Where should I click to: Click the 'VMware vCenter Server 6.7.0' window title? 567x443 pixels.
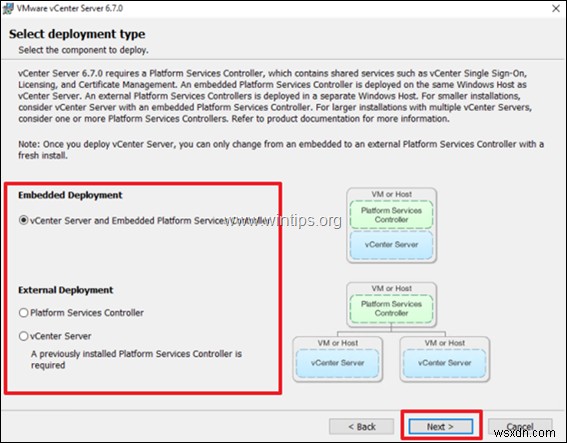tap(70, 8)
